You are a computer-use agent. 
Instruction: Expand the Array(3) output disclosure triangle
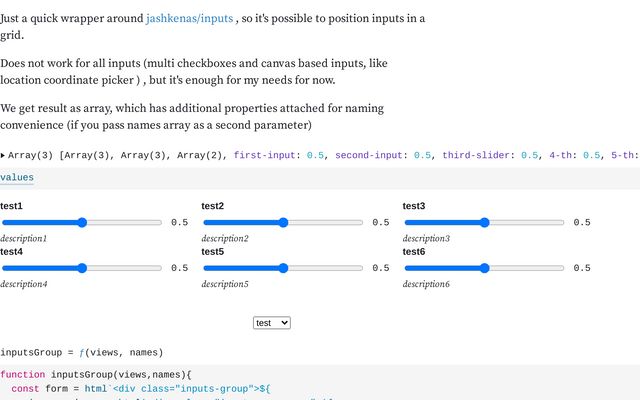(3, 156)
